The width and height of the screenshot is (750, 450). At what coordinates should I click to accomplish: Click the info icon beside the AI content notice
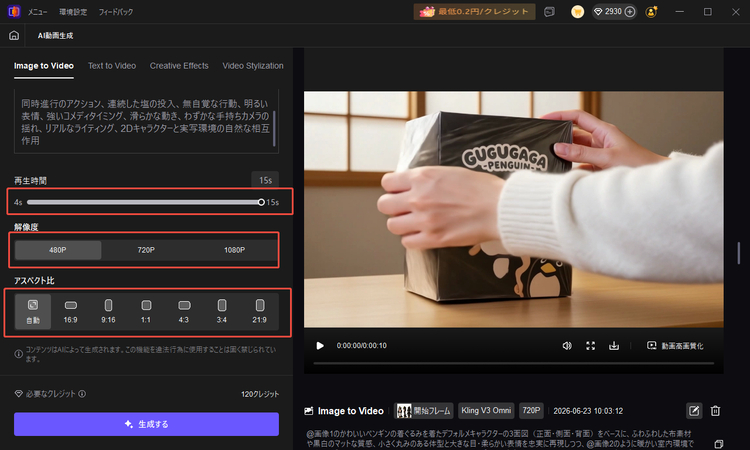(x=18, y=354)
